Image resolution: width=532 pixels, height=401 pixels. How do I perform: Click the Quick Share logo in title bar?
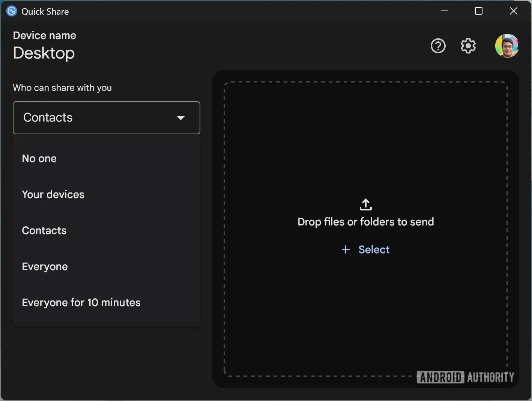pos(12,11)
